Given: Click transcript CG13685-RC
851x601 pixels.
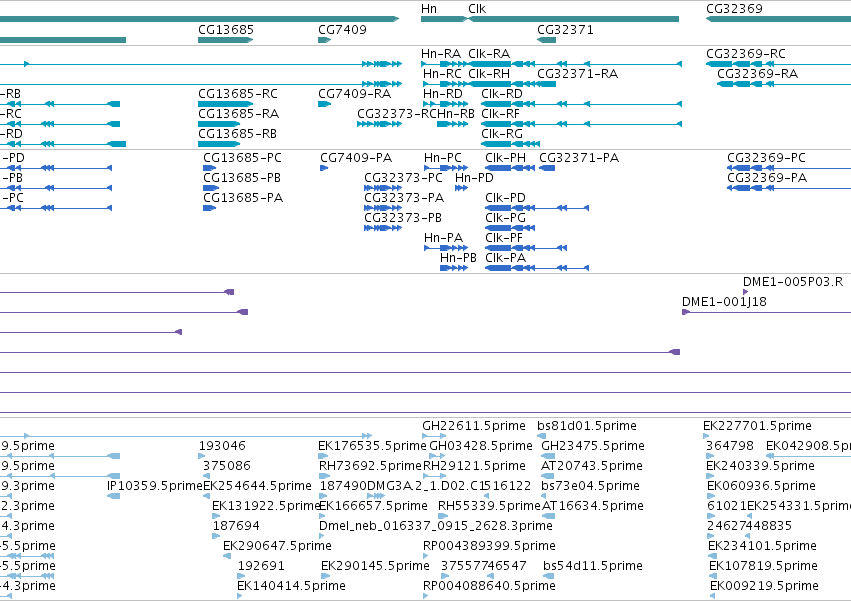Looking at the screenshot, I should [238, 94].
